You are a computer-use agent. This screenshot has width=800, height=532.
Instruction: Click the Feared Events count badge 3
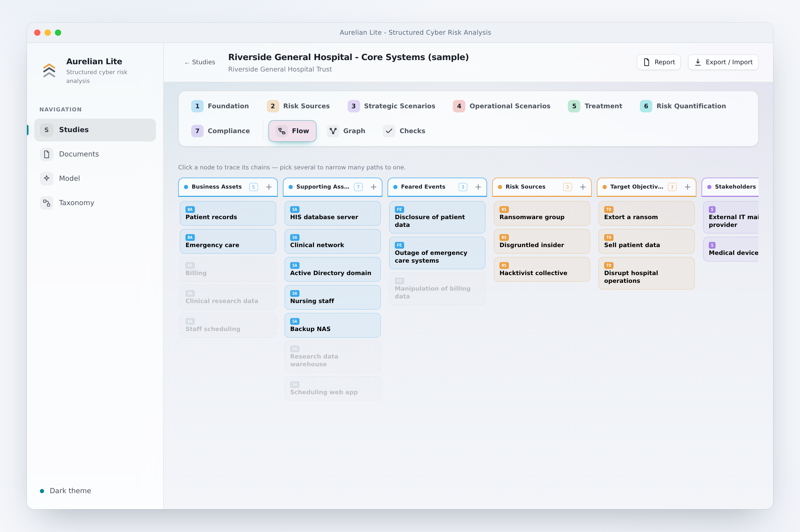[463, 187]
